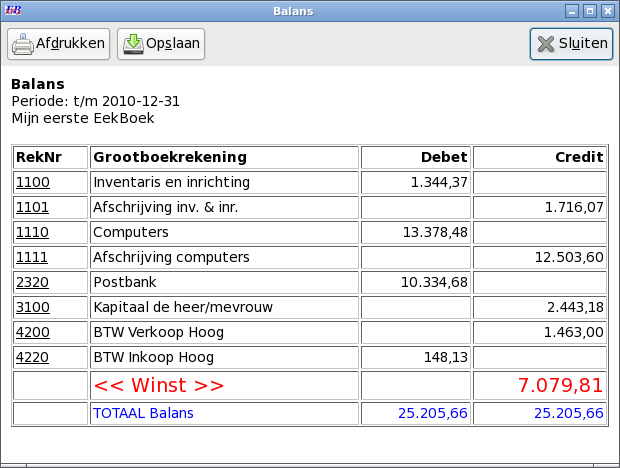
Task: Click the Opslaan save icon
Action: point(132,44)
